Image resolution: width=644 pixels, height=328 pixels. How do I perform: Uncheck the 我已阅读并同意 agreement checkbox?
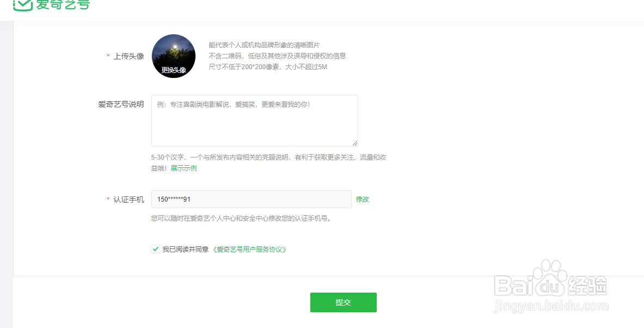click(156, 249)
